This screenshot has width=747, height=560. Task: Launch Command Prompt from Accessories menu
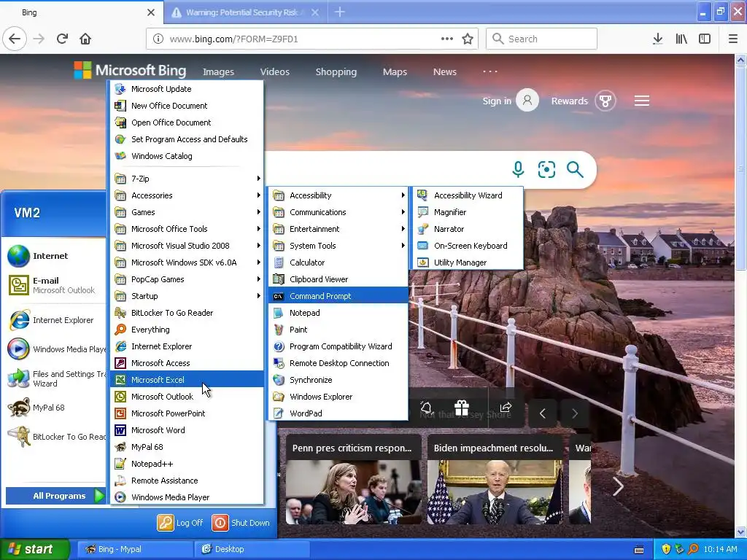tap(338, 296)
